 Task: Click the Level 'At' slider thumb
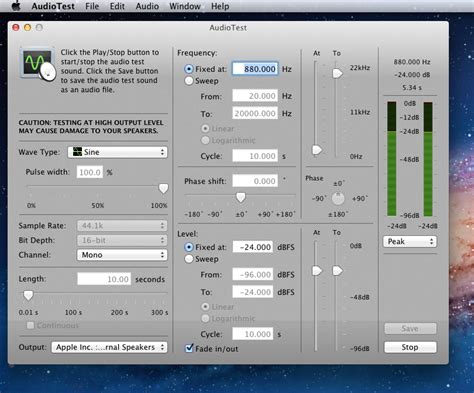[317, 271]
